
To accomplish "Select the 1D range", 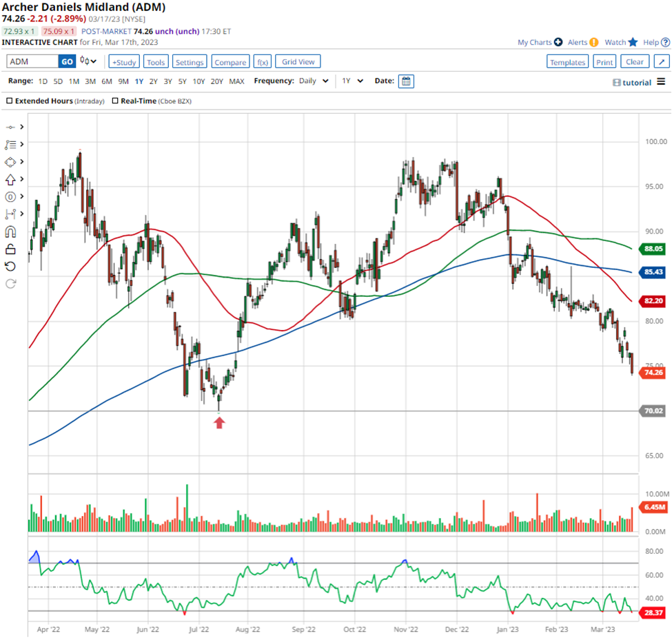I will point(43,81).
